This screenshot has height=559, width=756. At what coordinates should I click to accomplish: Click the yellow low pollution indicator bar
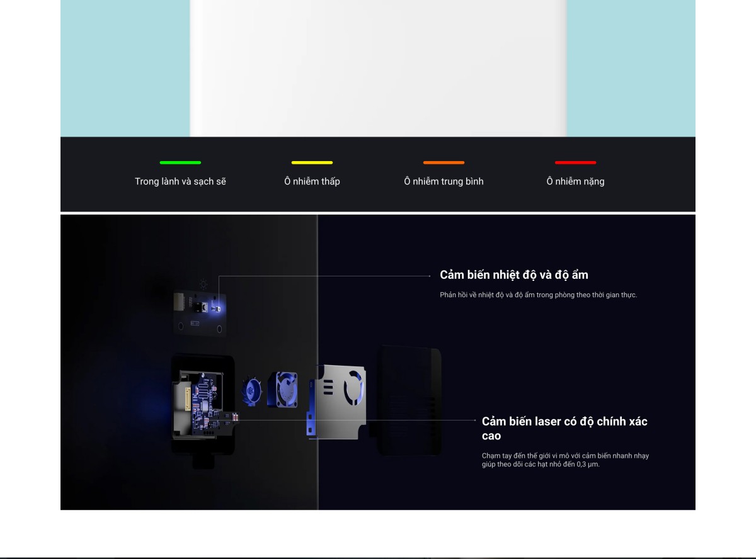[x=312, y=162]
